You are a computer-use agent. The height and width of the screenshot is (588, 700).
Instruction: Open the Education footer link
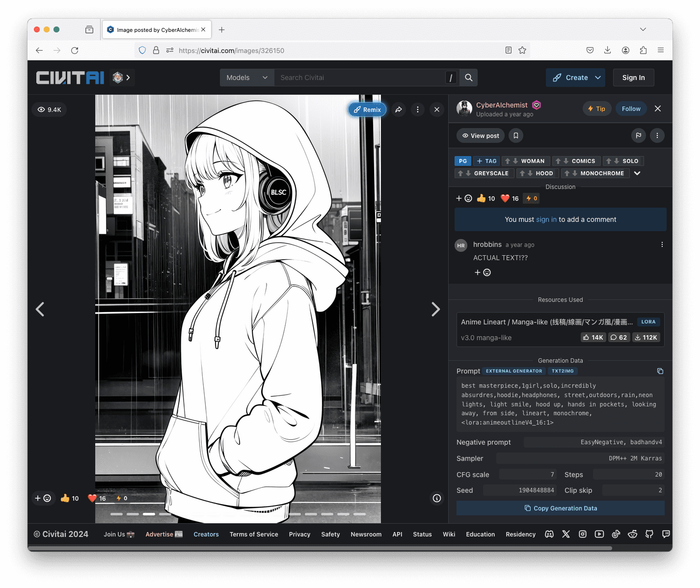click(480, 534)
